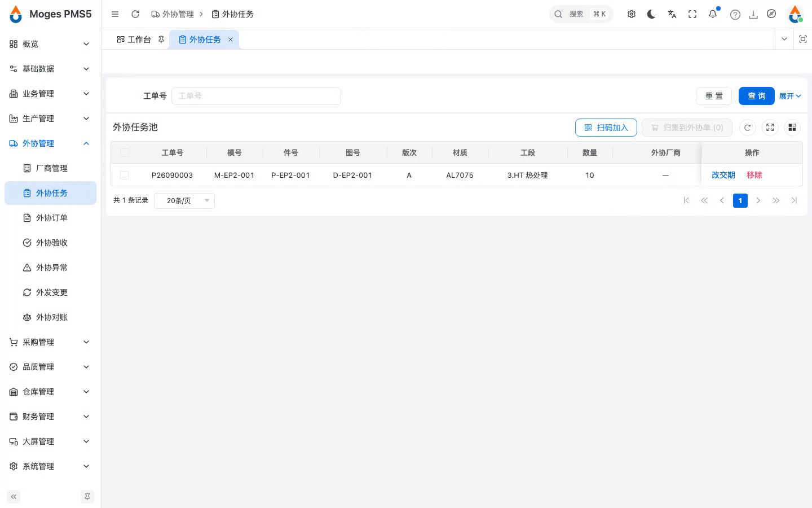Viewport: 812px width, 508px height.
Task: Open 外协订单 in sidebar
Action: 50,218
